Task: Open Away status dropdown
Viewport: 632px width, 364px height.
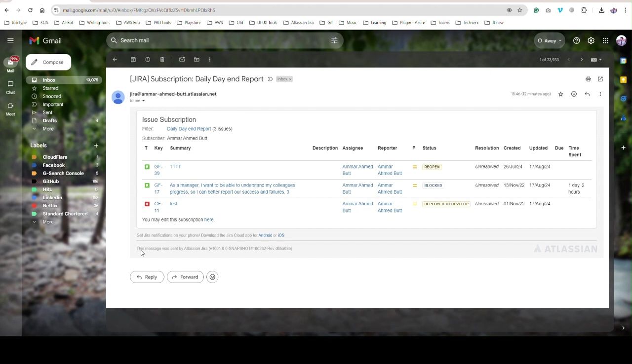Action: tap(550, 41)
